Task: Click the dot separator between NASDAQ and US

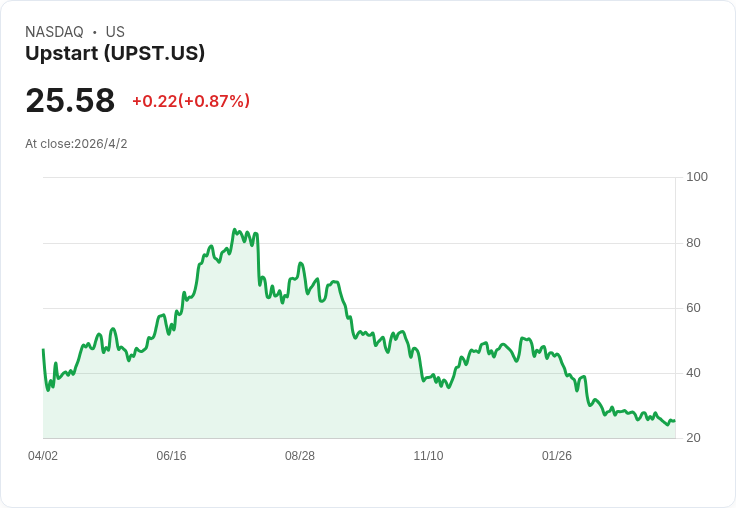Action: point(95,32)
